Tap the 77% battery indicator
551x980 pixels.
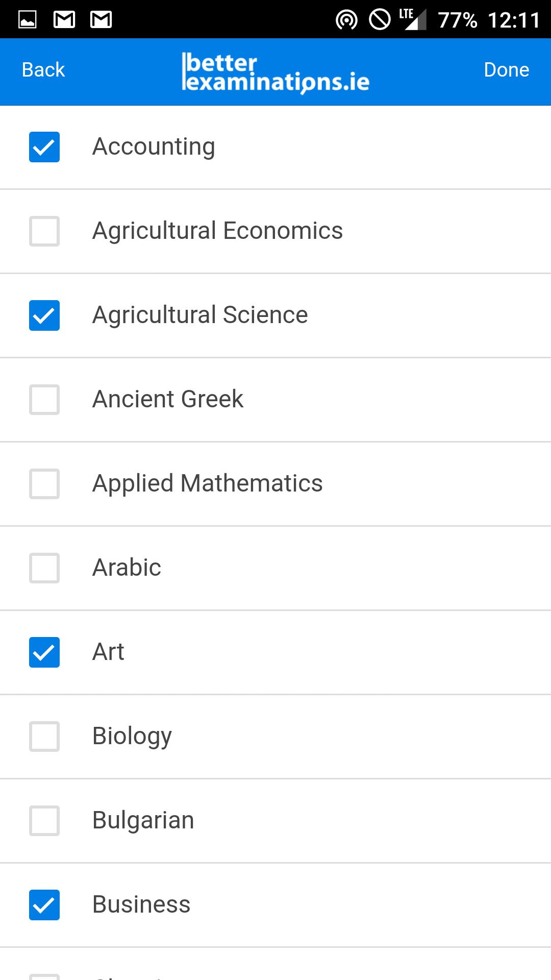[x=458, y=20]
